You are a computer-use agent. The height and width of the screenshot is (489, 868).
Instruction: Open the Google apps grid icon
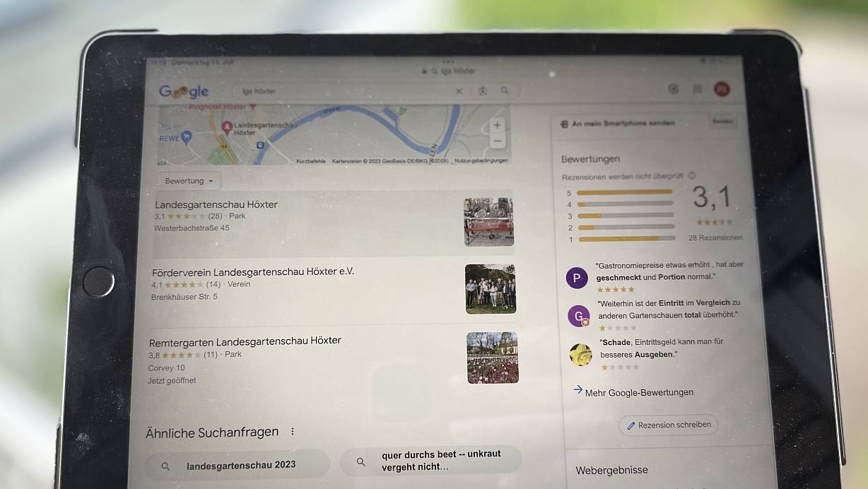[698, 89]
